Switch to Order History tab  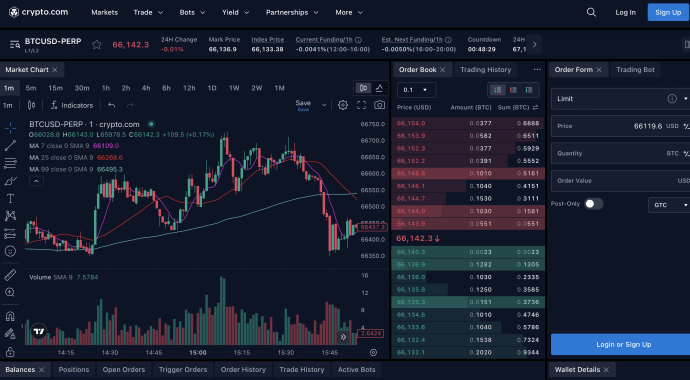(x=243, y=369)
